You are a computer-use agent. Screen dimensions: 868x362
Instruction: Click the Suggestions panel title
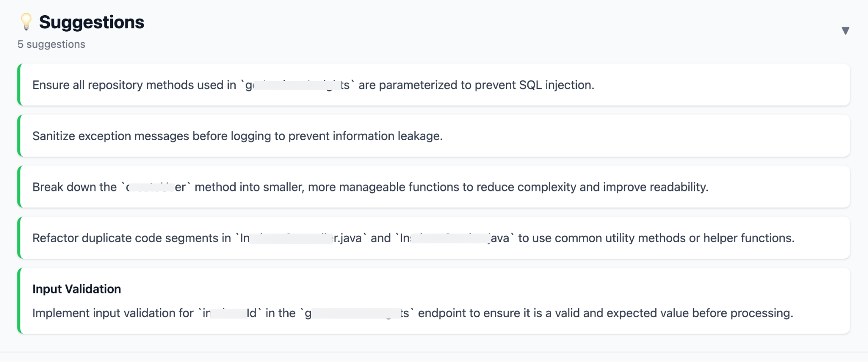coord(92,22)
